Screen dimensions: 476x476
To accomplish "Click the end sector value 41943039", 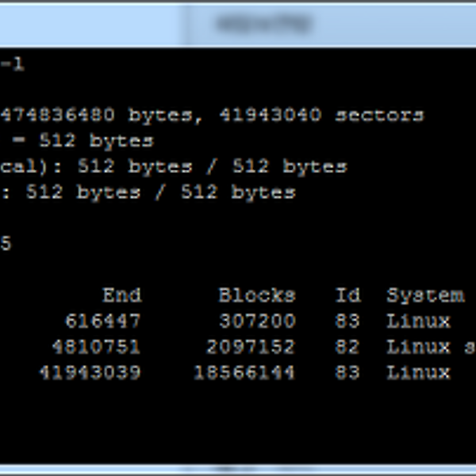I will click(x=90, y=372).
